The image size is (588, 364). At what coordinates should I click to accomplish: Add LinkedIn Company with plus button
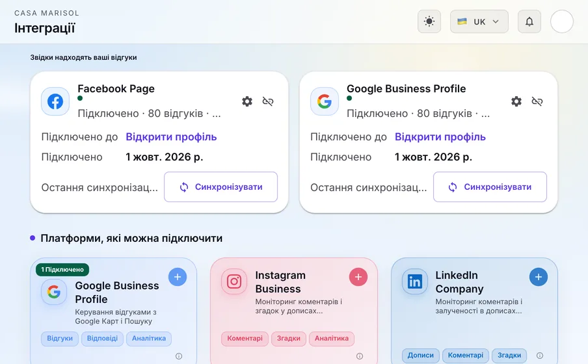coord(539,277)
